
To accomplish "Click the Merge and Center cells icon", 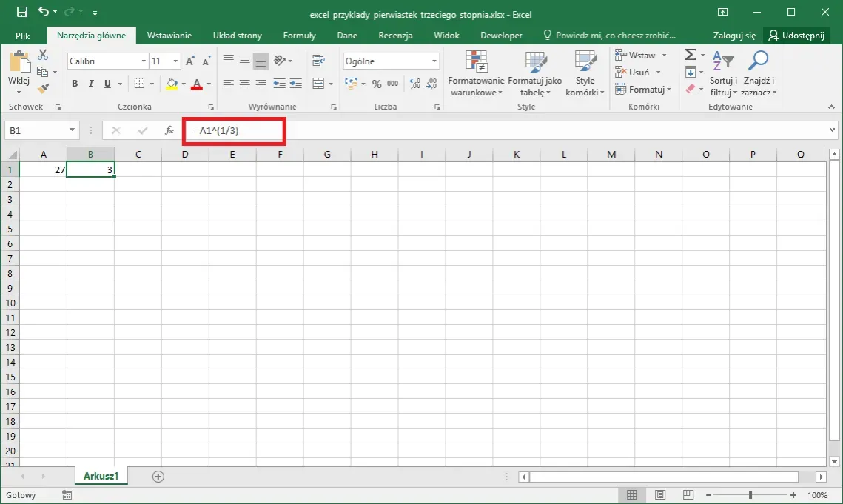I will click(318, 84).
